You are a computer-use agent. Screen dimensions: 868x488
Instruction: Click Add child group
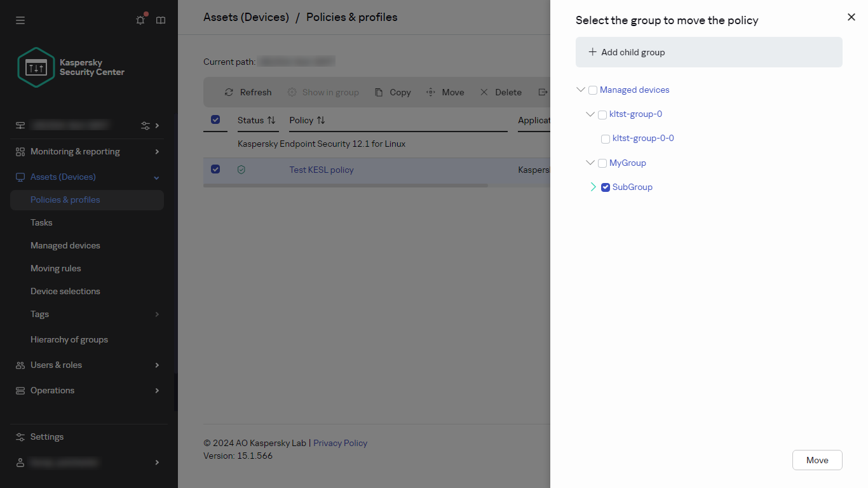point(626,52)
